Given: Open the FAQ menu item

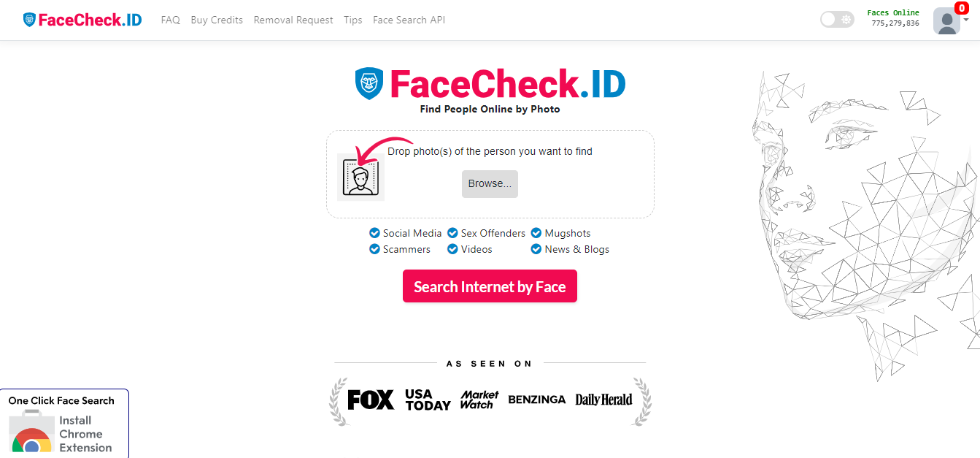Looking at the screenshot, I should pyautogui.click(x=170, y=20).
